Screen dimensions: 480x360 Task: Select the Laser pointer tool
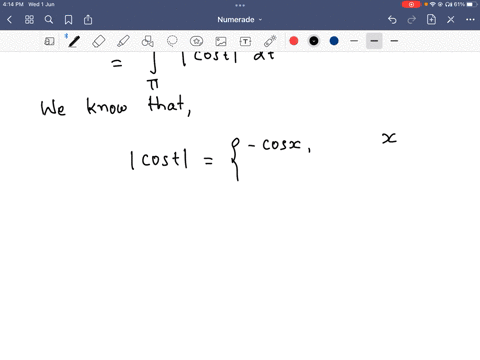270,41
